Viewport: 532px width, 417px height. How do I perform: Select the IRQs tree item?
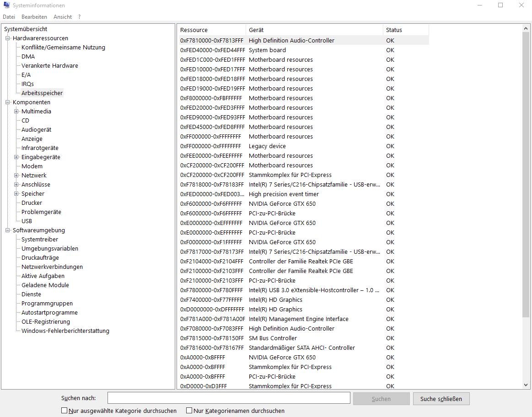coord(28,84)
